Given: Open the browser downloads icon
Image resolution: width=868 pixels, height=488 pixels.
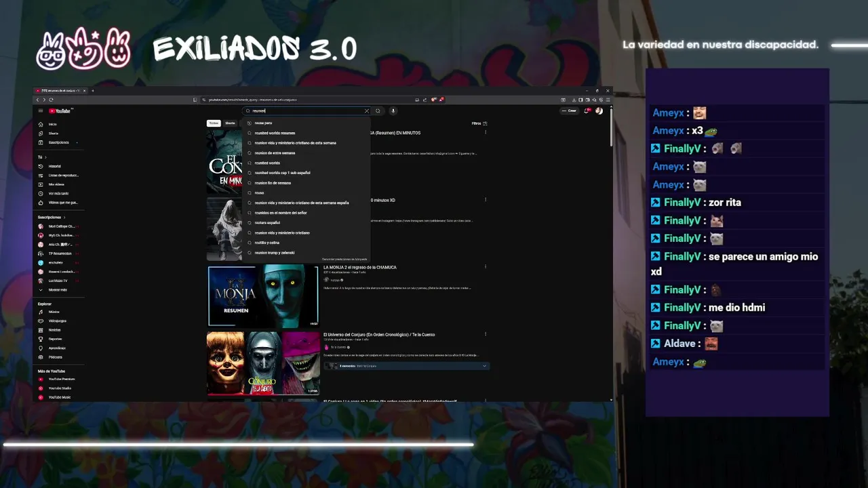Looking at the screenshot, I should pos(574,100).
